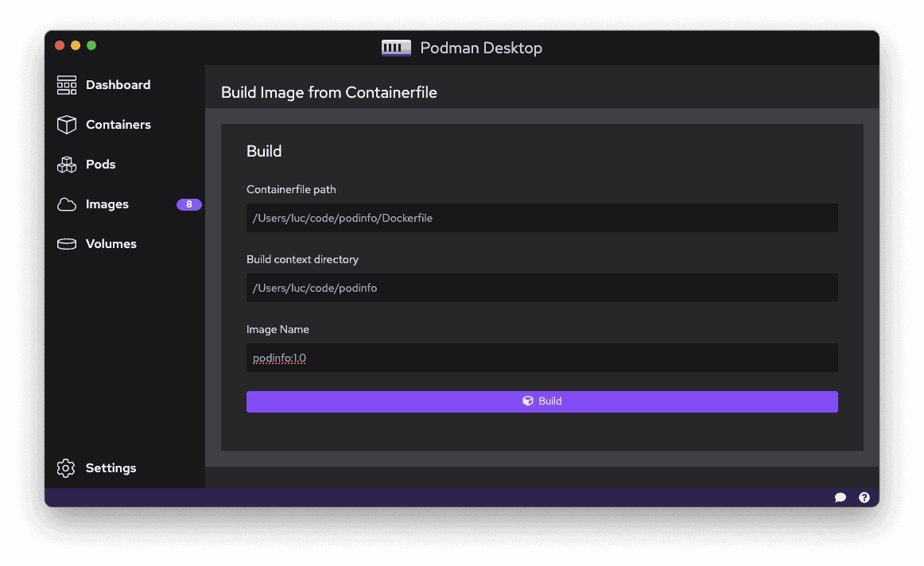
Task: Click the Image Name input field
Action: 542,358
